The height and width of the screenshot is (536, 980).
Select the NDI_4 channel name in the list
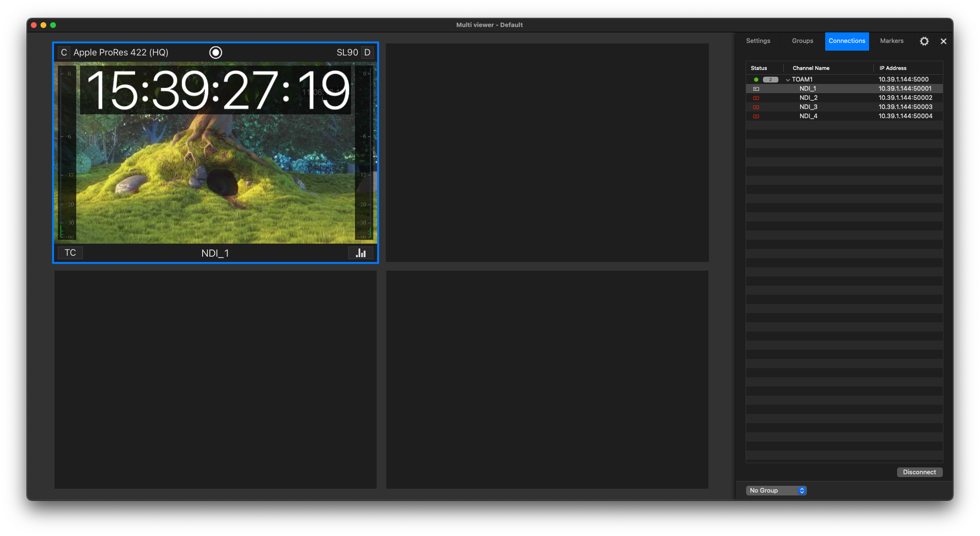[x=808, y=116]
